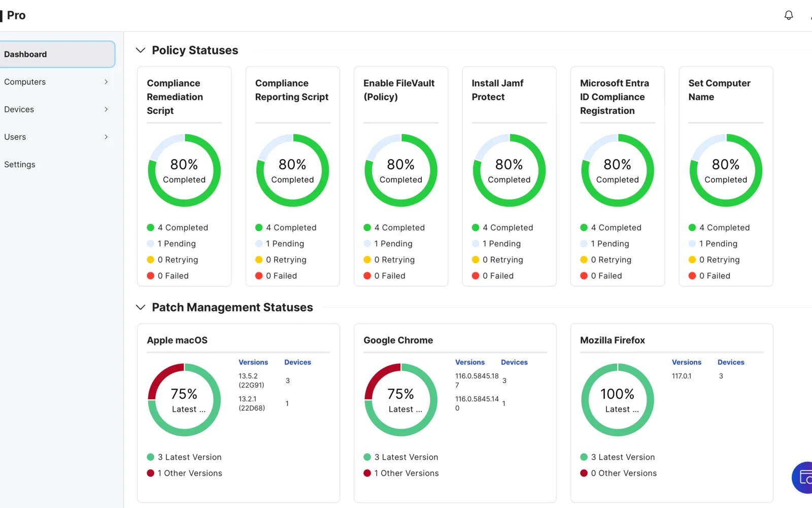Image resolution: width=812 pixels, height=508 pixels.
Task: Open Set Computer Name card title
Action: point(719,90)
